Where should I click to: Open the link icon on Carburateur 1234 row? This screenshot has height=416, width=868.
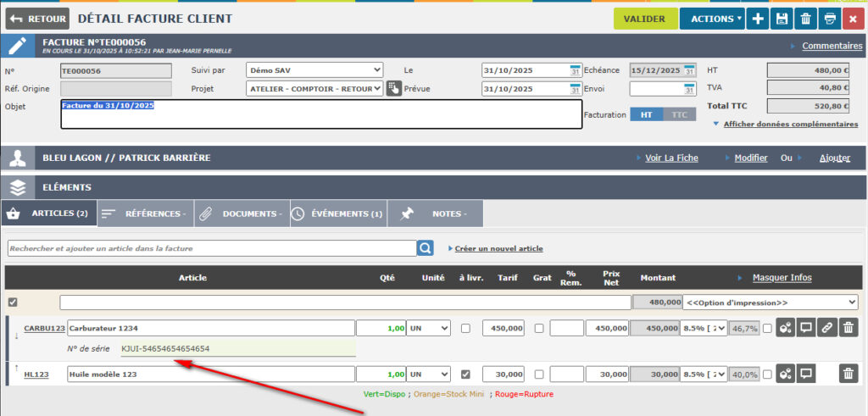pos(826,329)
